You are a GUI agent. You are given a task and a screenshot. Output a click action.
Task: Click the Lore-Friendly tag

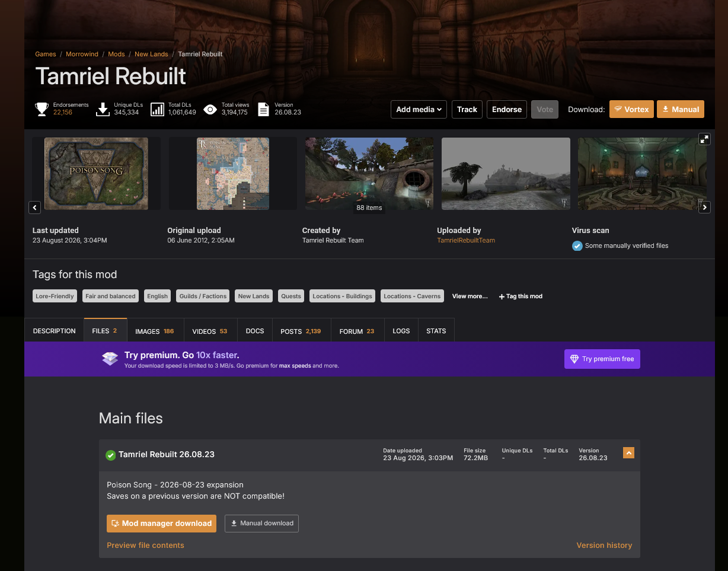[x=55, y=296]
